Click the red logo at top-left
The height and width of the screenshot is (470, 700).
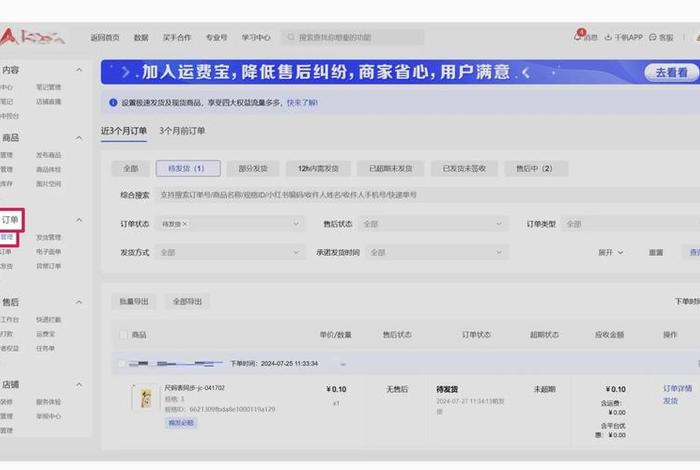click(x=31, y=37)
